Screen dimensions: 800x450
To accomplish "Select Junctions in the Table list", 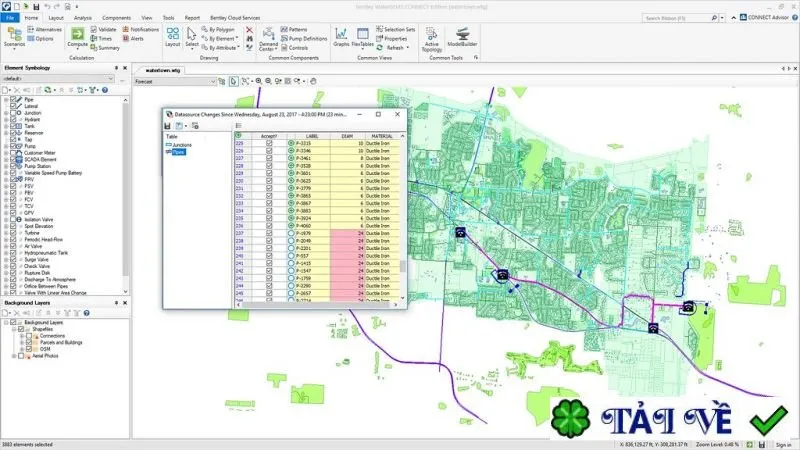I will pos(182,145).
